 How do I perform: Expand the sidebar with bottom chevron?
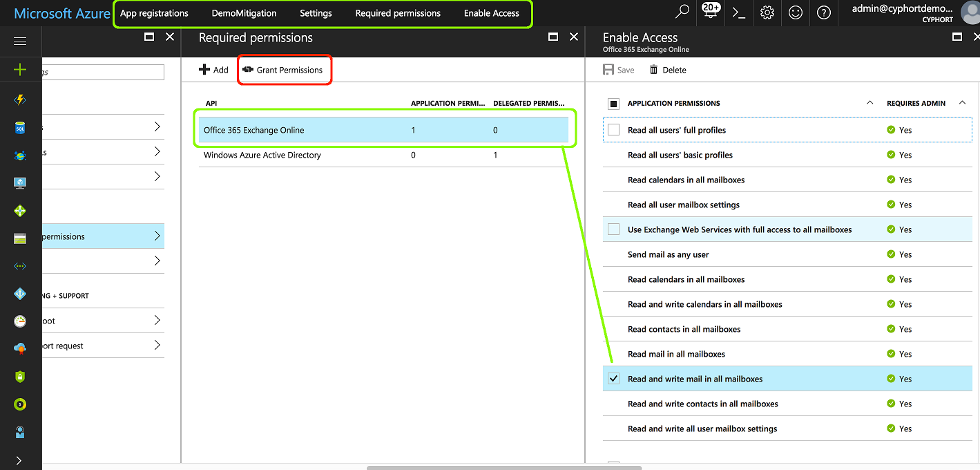point(19,460)
